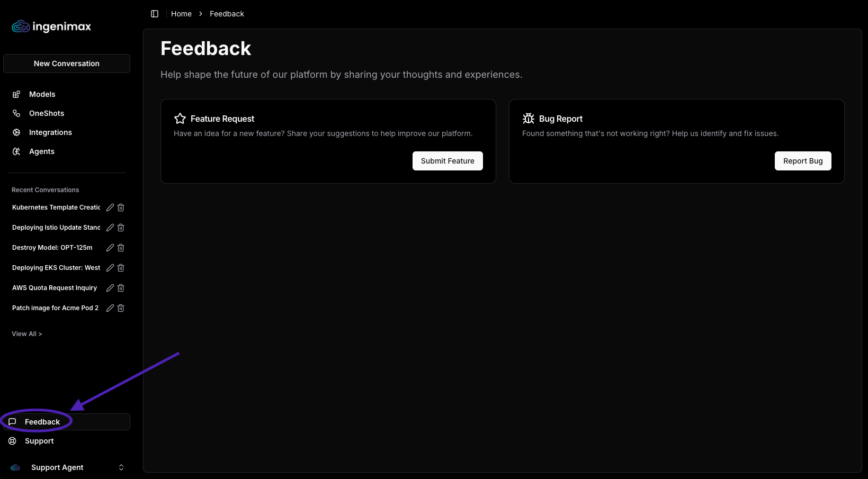
Task: Start a New Conversation
Action: click(67, 64)
